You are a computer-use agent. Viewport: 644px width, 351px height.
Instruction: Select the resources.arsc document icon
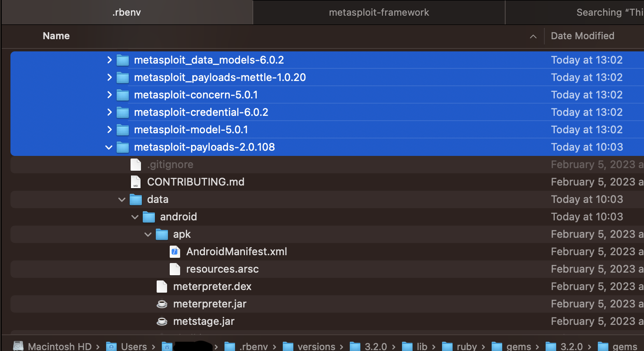click(x=175, y=269)
